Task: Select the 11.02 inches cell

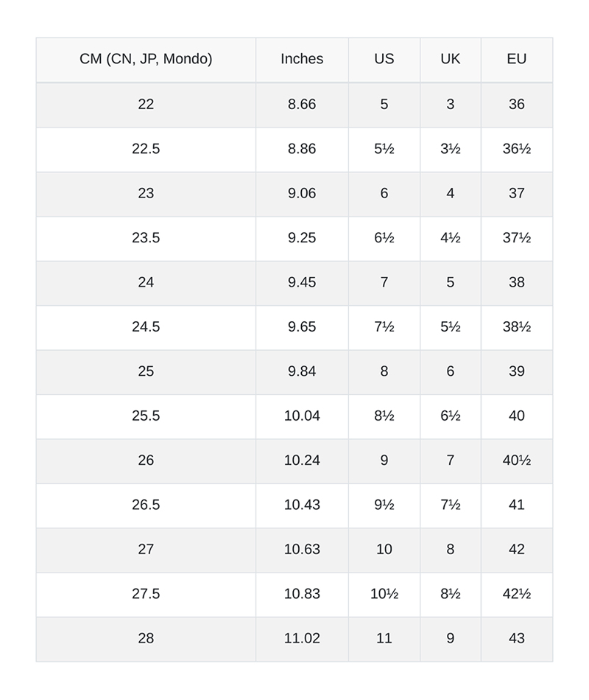Action: pos(302,638)
